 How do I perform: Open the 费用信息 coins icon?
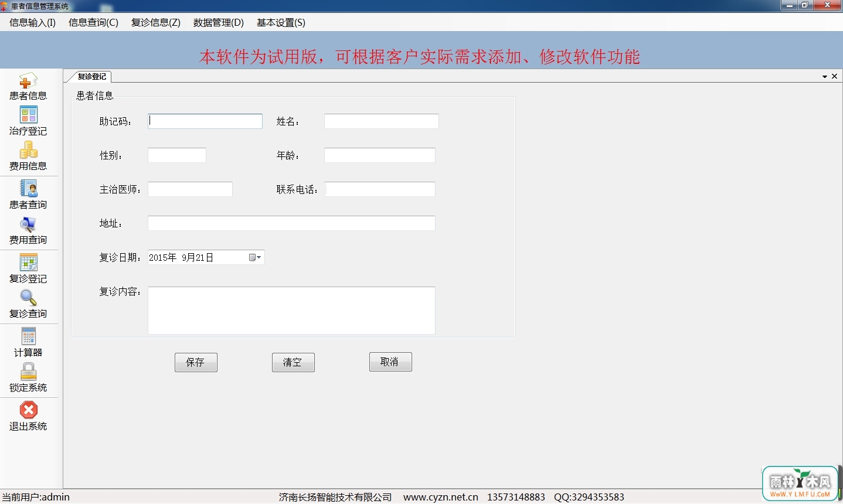coord(28,150)
